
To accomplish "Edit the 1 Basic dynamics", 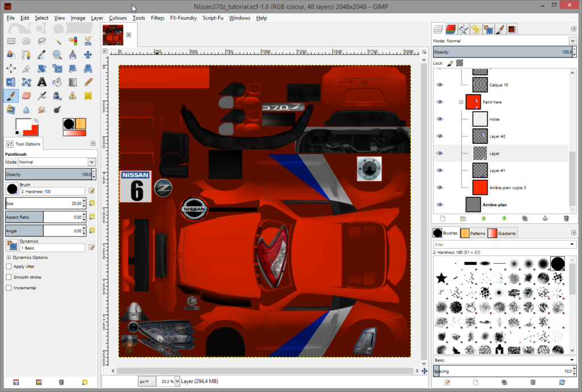I will point(92,247).
